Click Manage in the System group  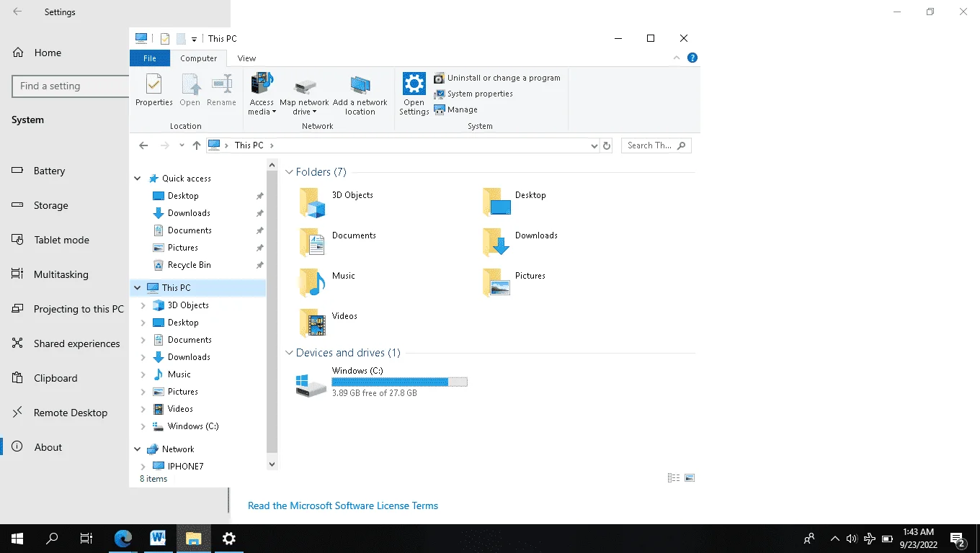pos(456,109)
